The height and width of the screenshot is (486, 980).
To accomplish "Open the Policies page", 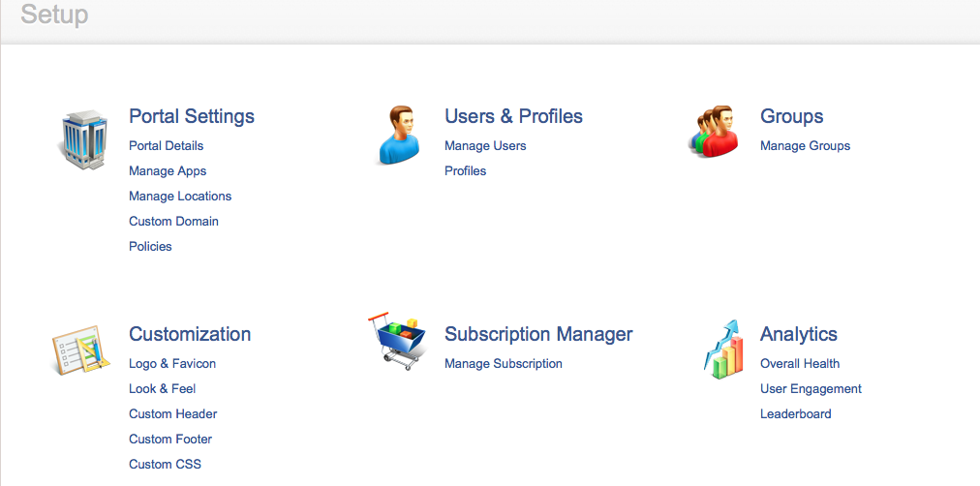I will (x=150, y=247).
